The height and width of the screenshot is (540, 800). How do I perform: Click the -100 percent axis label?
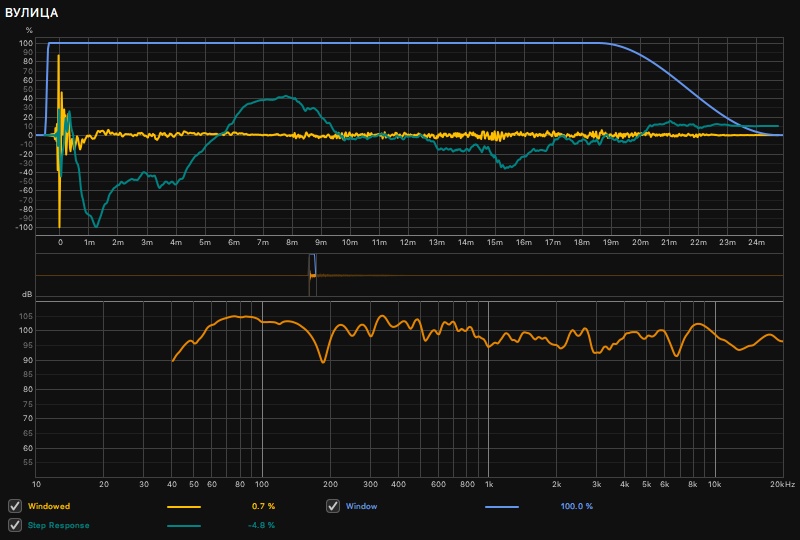[24, 228]
